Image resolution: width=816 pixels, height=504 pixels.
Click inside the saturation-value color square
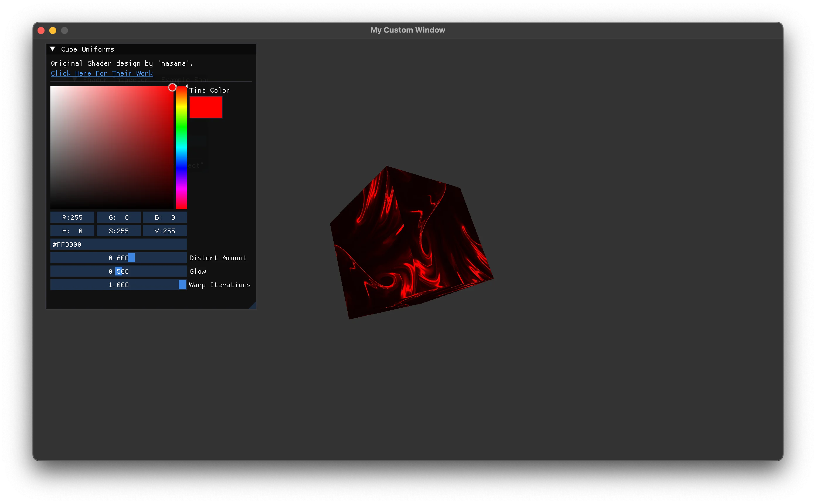click(112, 148)
